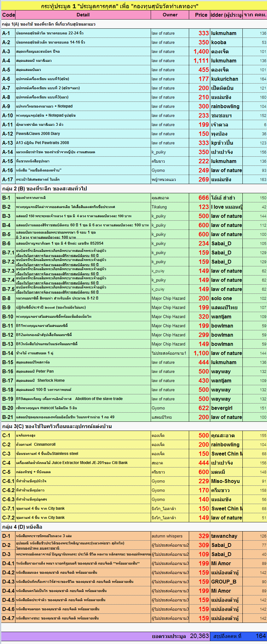Click owner "k_puiky" in row A-14
The image size is (267, 644).
159,152
